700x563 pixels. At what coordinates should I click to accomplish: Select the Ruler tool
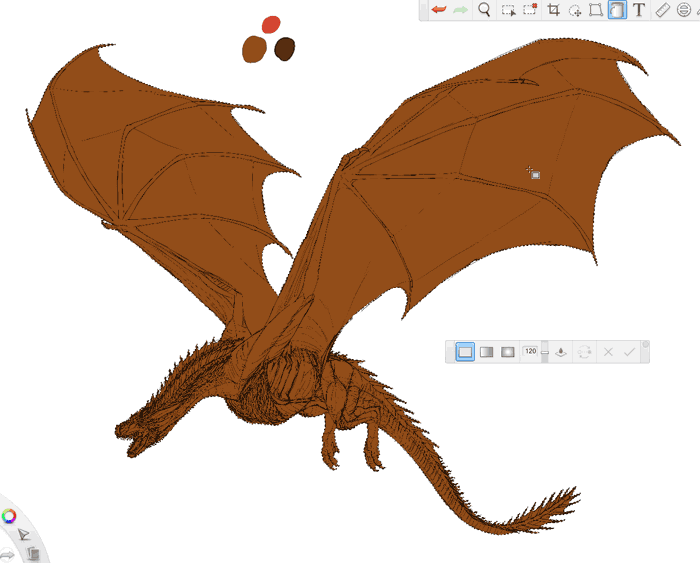662,9
